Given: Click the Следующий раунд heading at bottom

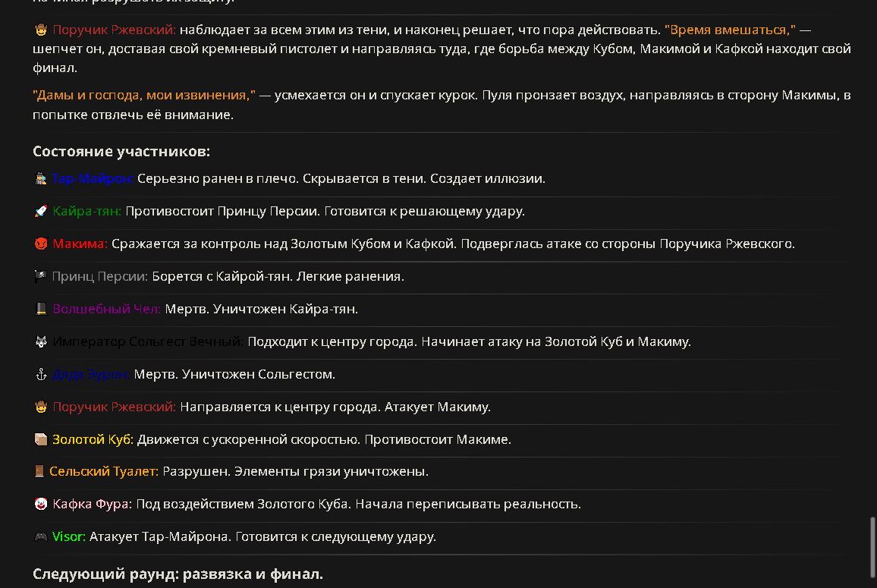Looking at the screenshot, I should tap(178, 574).
